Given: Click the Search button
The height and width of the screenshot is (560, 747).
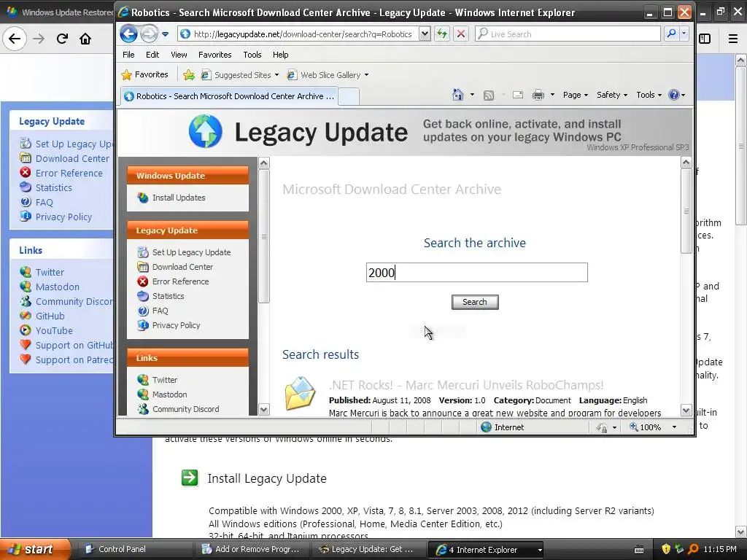Looking at the screenshot, I should click(475, 302).
